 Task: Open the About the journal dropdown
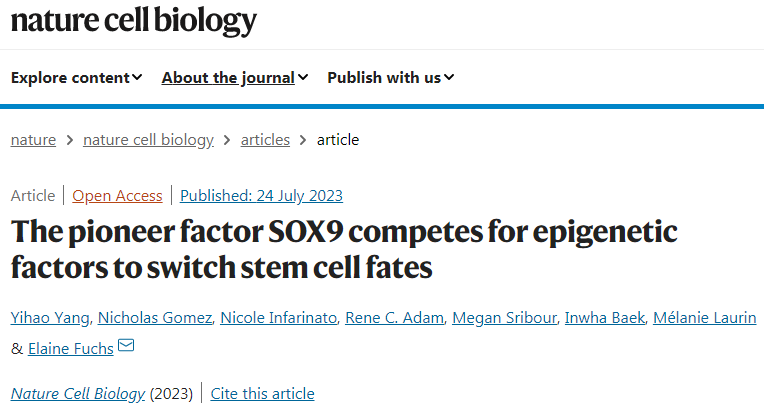234,77
